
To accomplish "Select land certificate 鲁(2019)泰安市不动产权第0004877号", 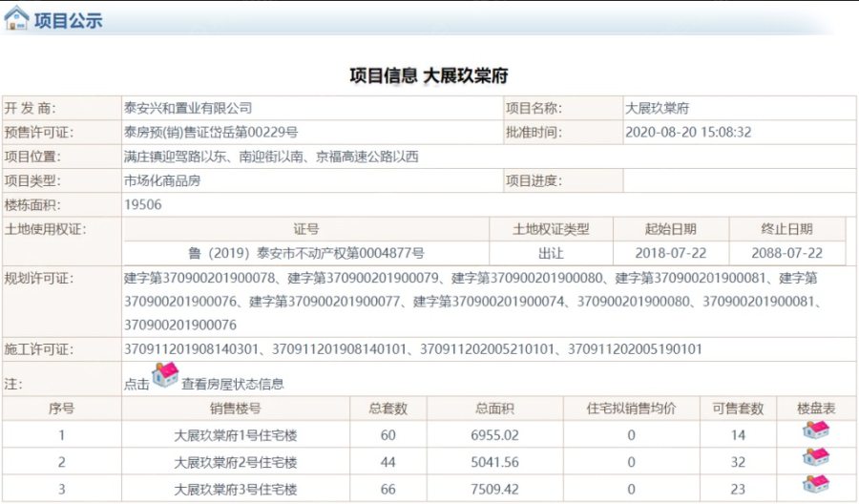I will coord(306,253).
